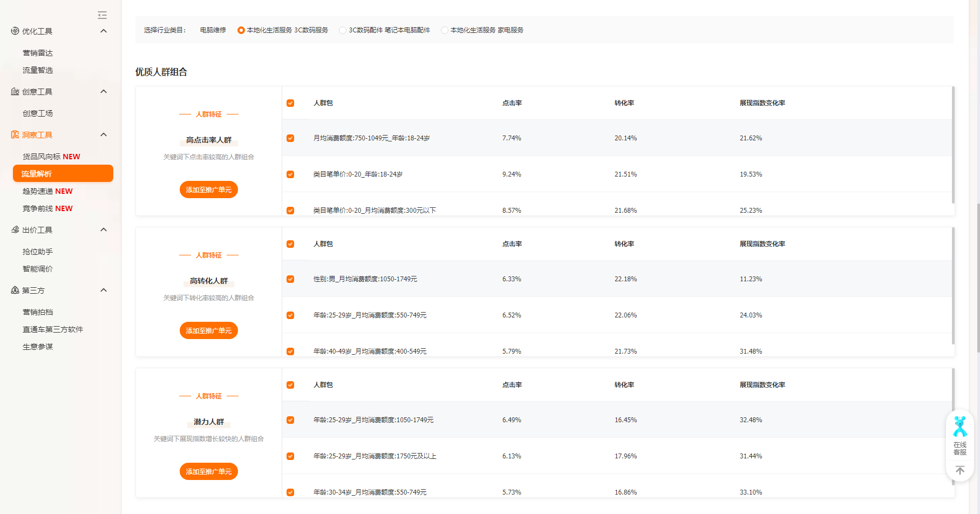Screen dimensions: 980x514
Task: Collapse the sidebar with the menu fold icon
Action: 102,15
